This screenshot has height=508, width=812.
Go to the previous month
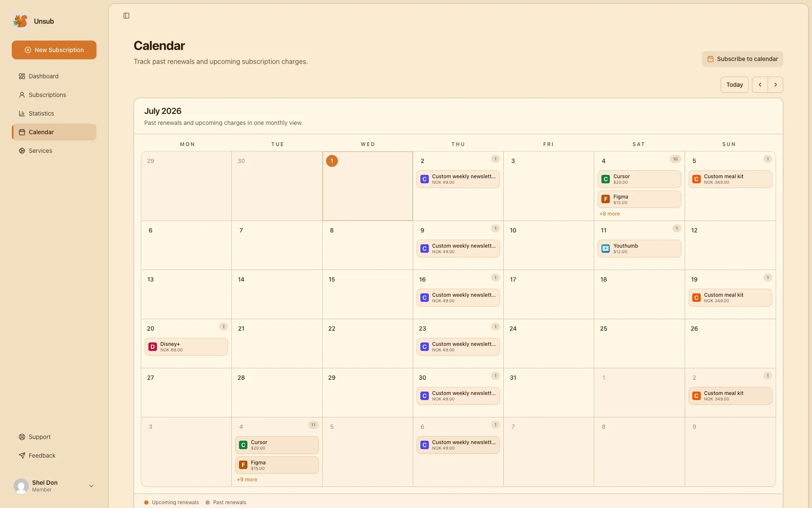[760, 85]
